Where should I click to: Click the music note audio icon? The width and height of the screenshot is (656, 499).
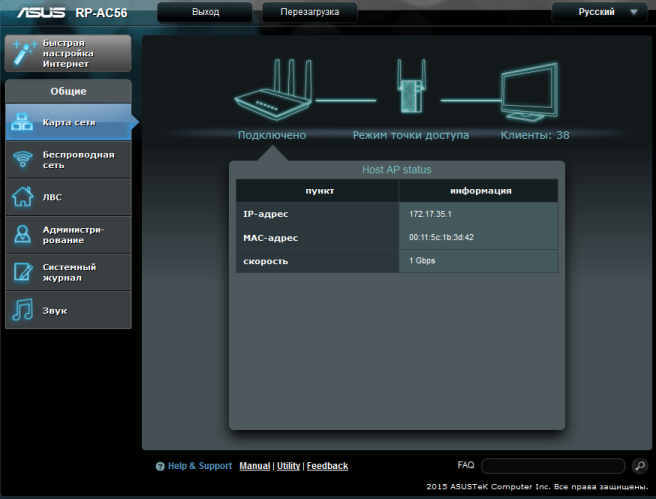[x=23, y=310]
